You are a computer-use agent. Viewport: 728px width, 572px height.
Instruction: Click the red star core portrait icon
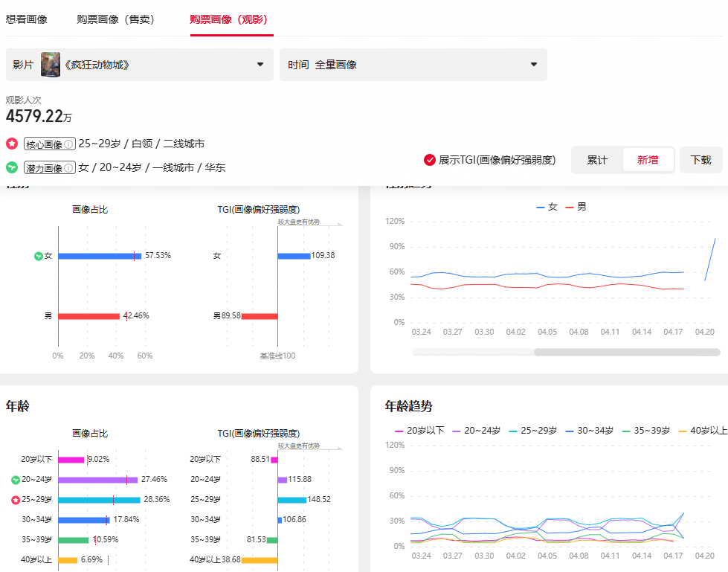12,144
